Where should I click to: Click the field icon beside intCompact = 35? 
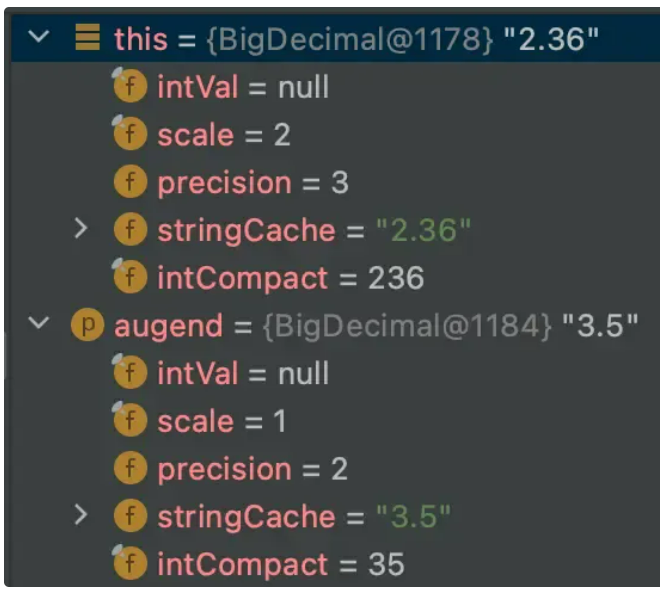coord(130,562)
